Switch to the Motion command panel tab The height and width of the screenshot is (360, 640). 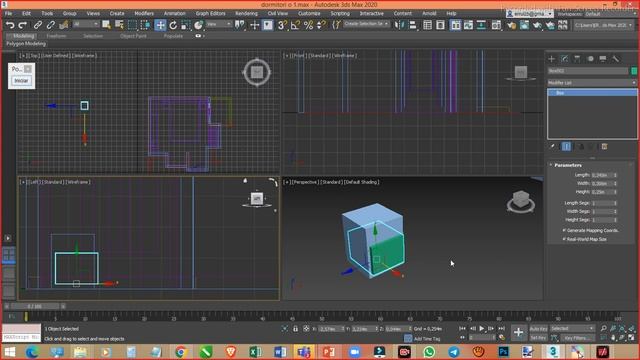coord(590,59)
